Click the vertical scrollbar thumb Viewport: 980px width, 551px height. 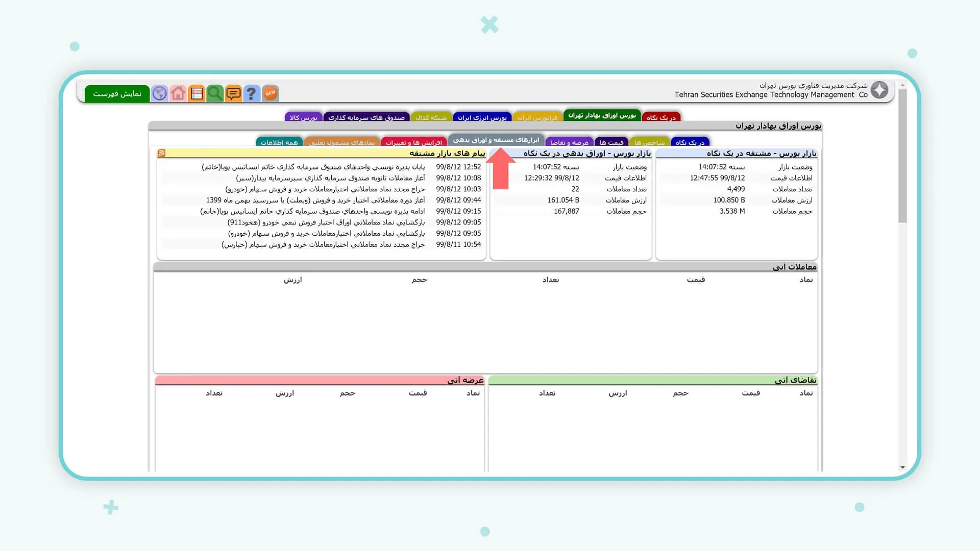[902, 156]
